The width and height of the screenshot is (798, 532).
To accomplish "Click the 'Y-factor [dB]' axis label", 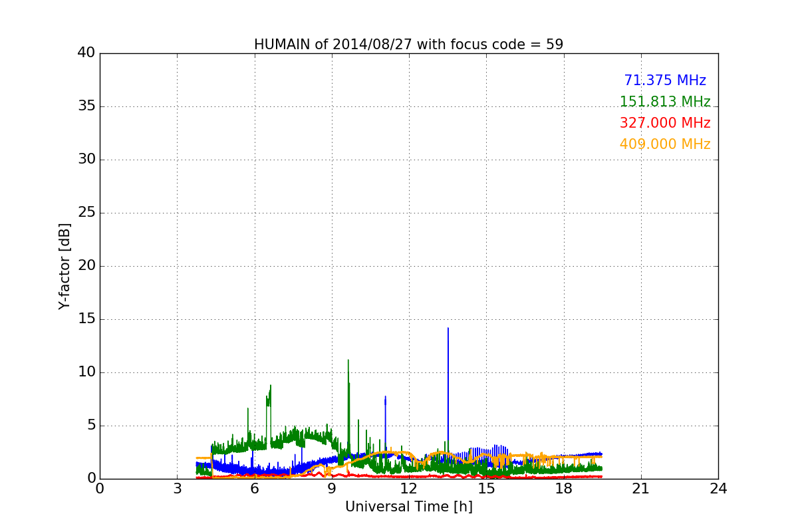I will [65, 266].
